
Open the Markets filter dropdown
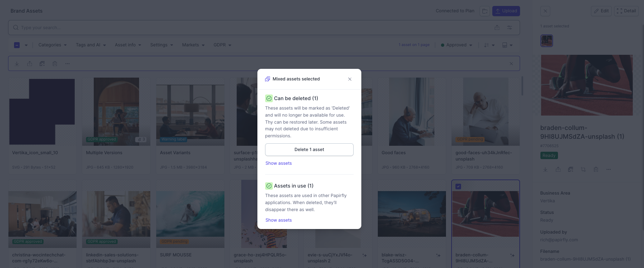tap(193, 45)
